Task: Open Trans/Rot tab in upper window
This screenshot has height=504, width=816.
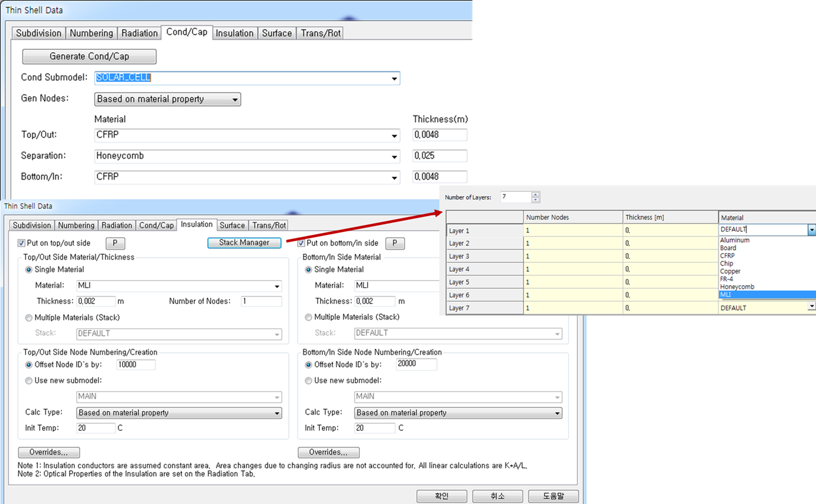Action: click(x=321, y=33)
